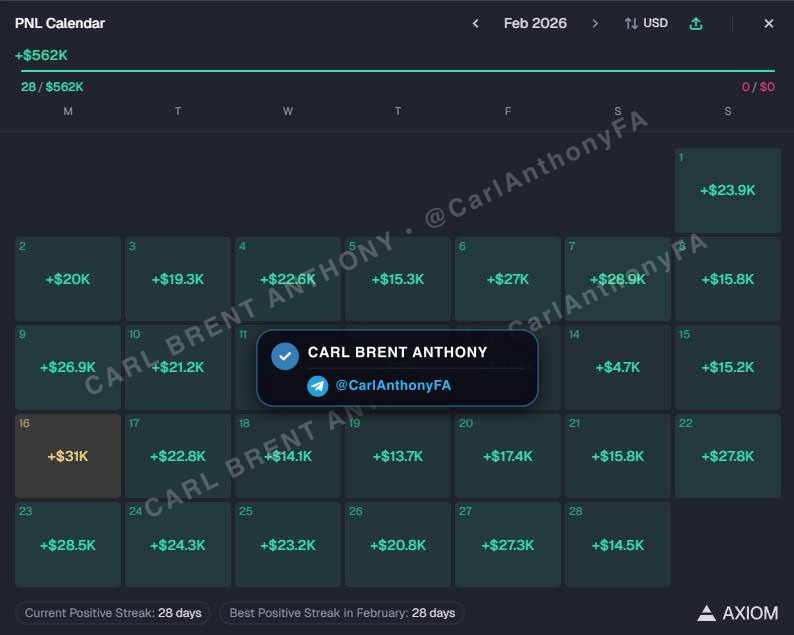Select day 17 cell with +$22.8K
This screenshot has height=635, width=794.
point(178,456)
